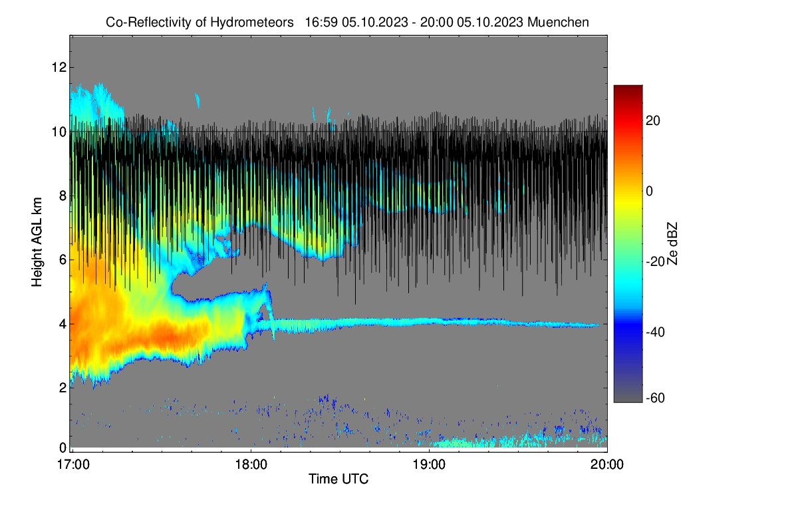The image size is (798, 532).
Task: Click the 'Time UTC' x-axis label
Action: coord(338,479)
